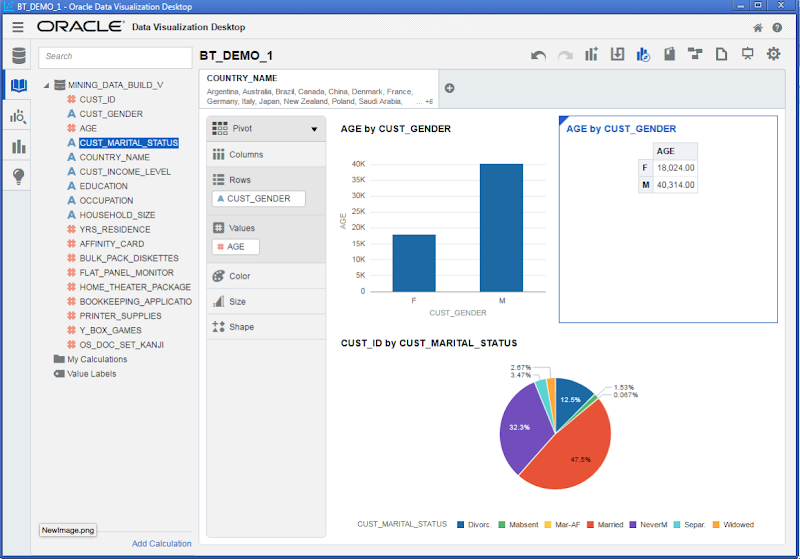The image size is (800, 559).
Task: Click the 40,314.00 pivot table cell
Action: click(x=676, y=185)
